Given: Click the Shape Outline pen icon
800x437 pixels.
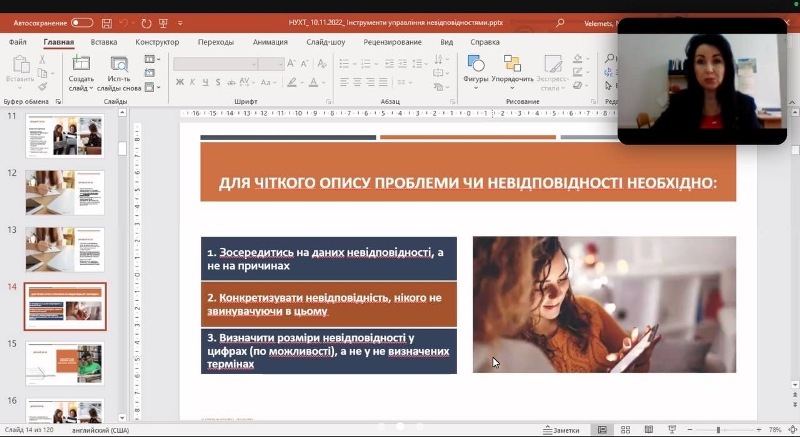Looking at the screenshot, I should point(579,72).
